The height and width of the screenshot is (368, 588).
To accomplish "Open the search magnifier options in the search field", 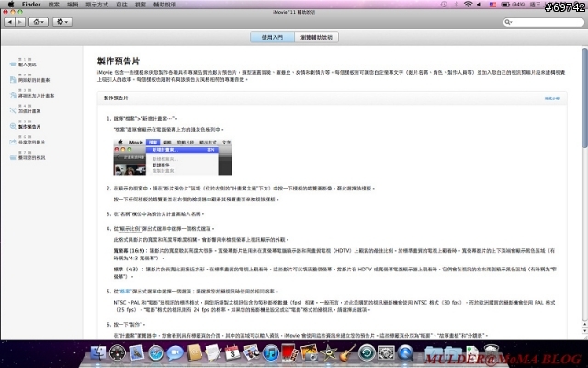I will [508, 22].
